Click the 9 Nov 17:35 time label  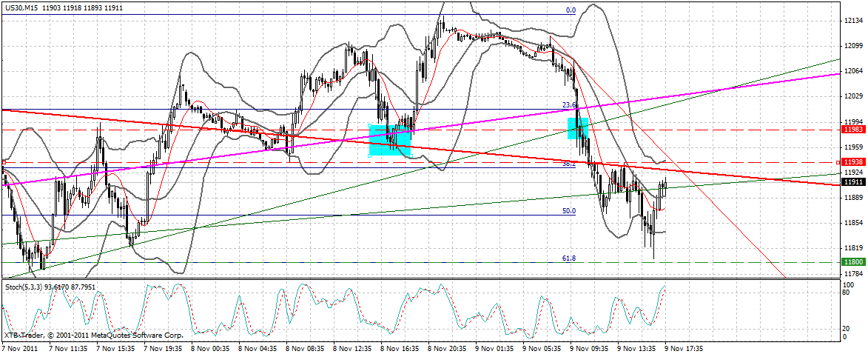coord(686,347)
